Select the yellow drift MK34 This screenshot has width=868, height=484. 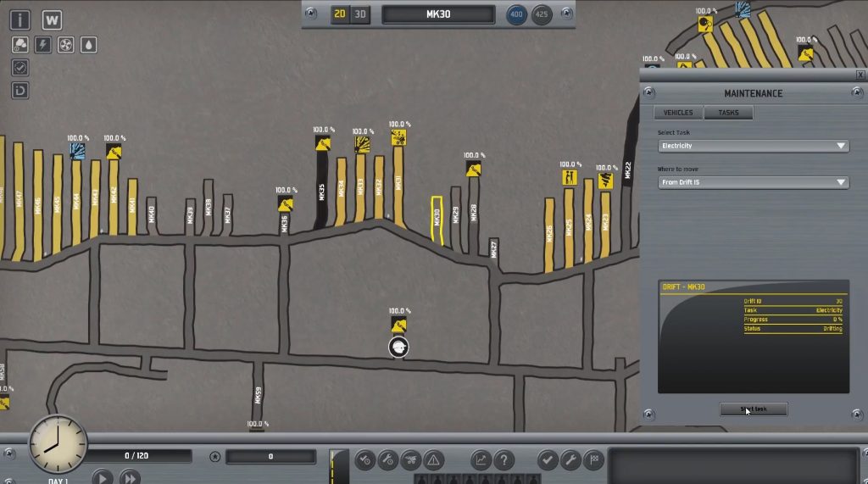(341, 191)
